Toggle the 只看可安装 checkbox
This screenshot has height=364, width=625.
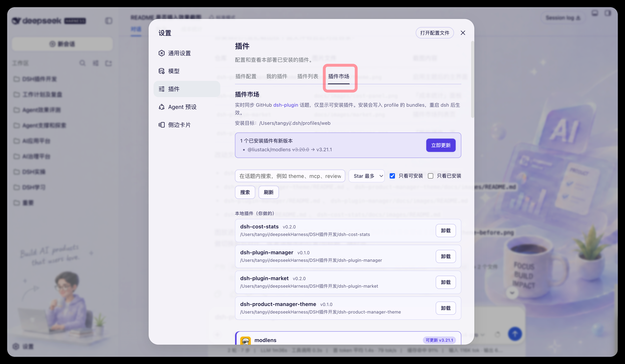(392, 176)
